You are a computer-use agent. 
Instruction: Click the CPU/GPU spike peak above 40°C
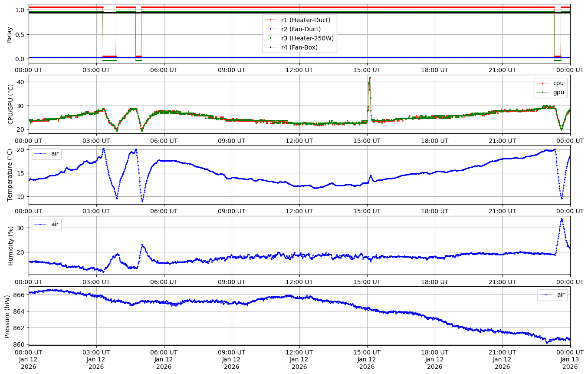pos(370,78)
